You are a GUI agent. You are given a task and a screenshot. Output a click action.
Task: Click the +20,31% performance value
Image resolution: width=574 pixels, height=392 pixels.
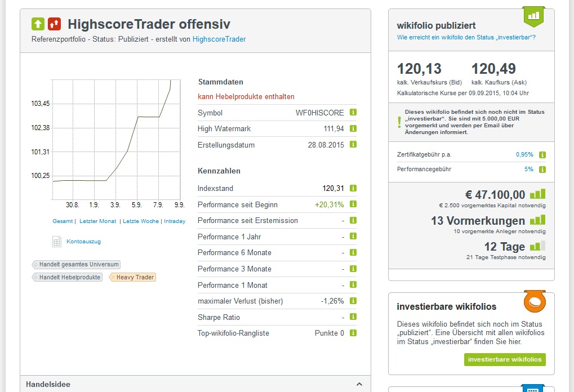coord(329,204)
